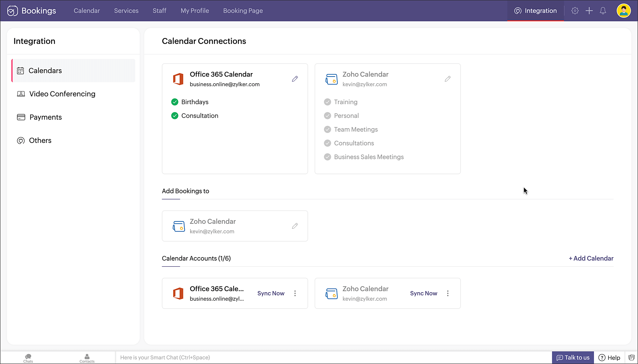Image resolution: width=638 pixels, height=364 pixels.
Task: Click the Smart Chat input field
Action: [333, 358]
